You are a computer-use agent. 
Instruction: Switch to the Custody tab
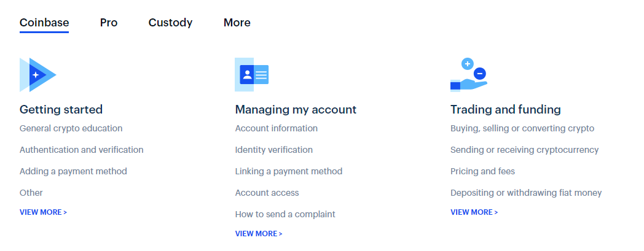click(x=170, y=23)
